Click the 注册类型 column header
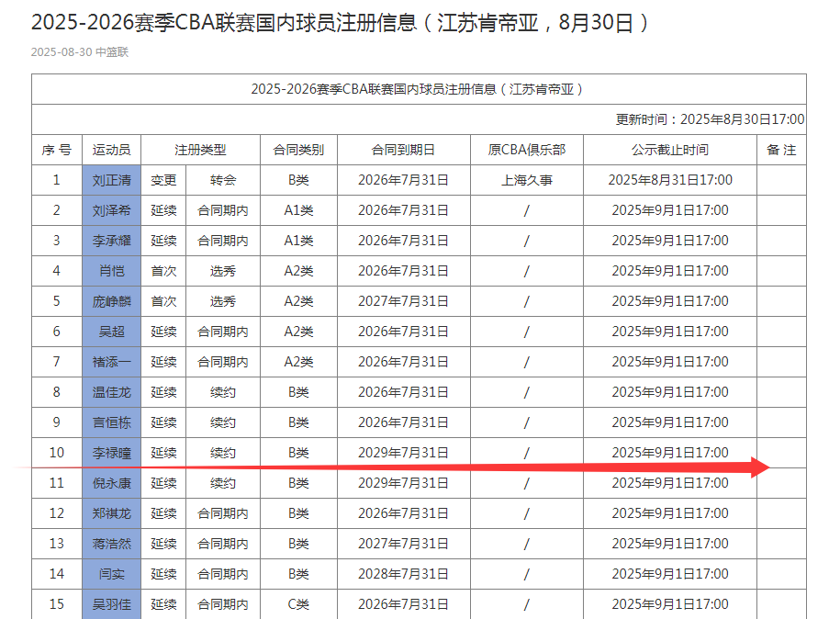Image resolution: width=840 pixels, height=619 pixels. click(200, 150)
